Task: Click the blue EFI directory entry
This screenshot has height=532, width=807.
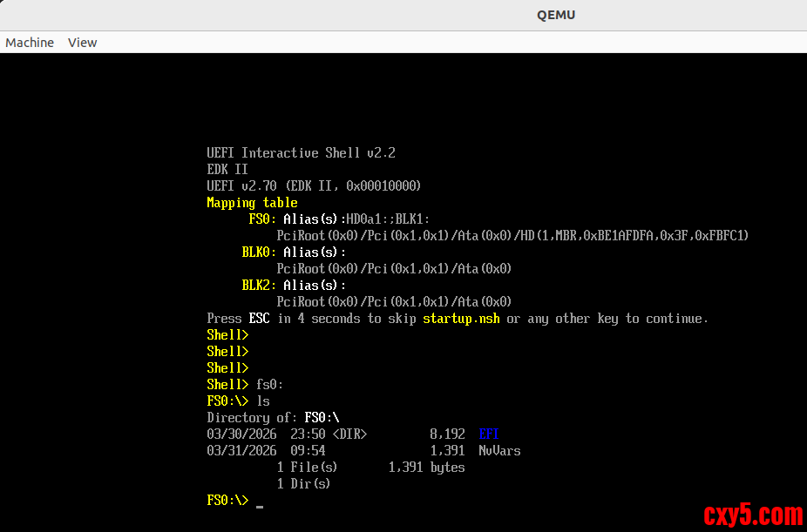Action: 489,434
